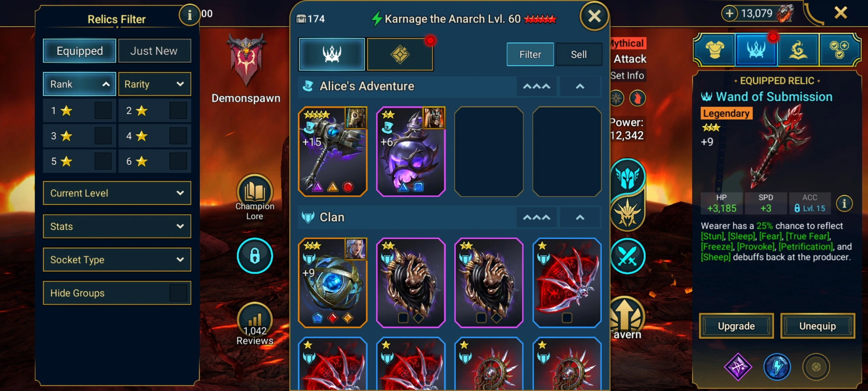Screen dimensions: 868x391
Task: Add gems with the plus icon
Action: click(x=729, y=14)
